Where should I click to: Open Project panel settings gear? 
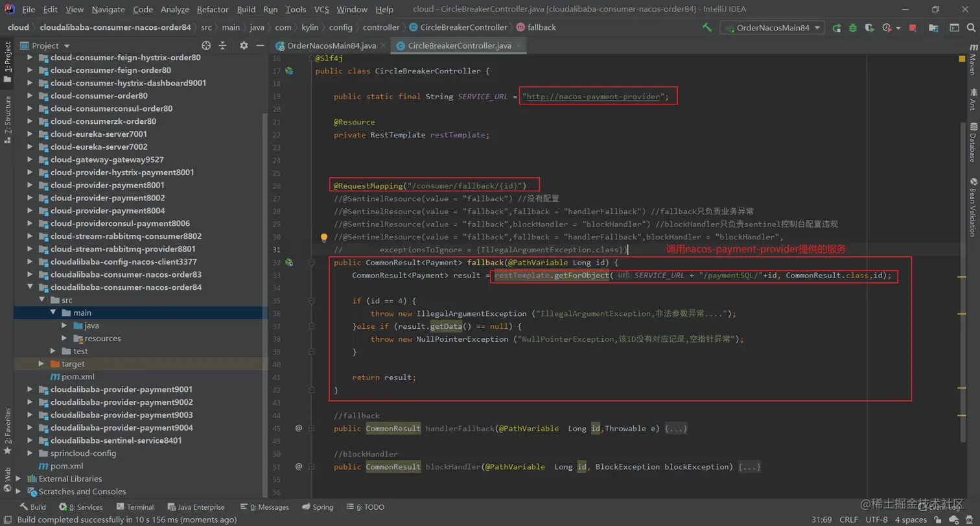[244, 45]
